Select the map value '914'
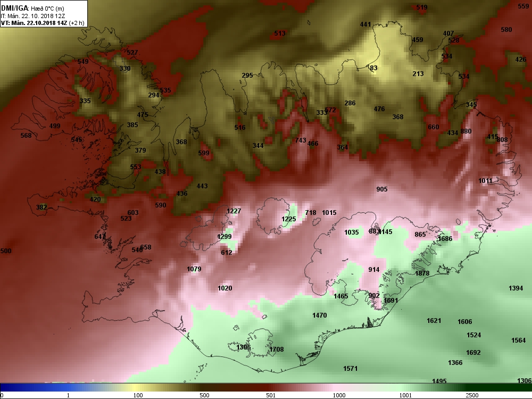The height and width of the screenshot is (399, 532). click(374, 269)
